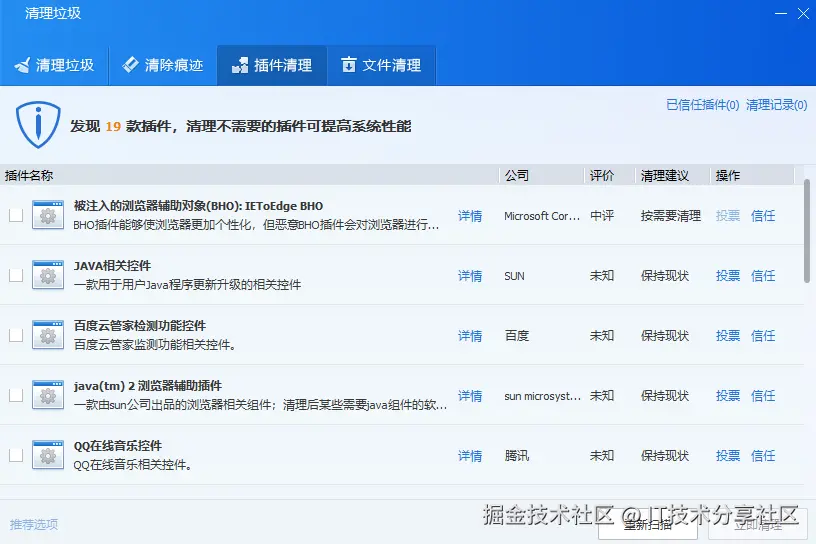The image size is (816, 544).
Task: Click 投票 for java(tm) 2 浏览器辅助插件
Action: click(x=728, y=396)
